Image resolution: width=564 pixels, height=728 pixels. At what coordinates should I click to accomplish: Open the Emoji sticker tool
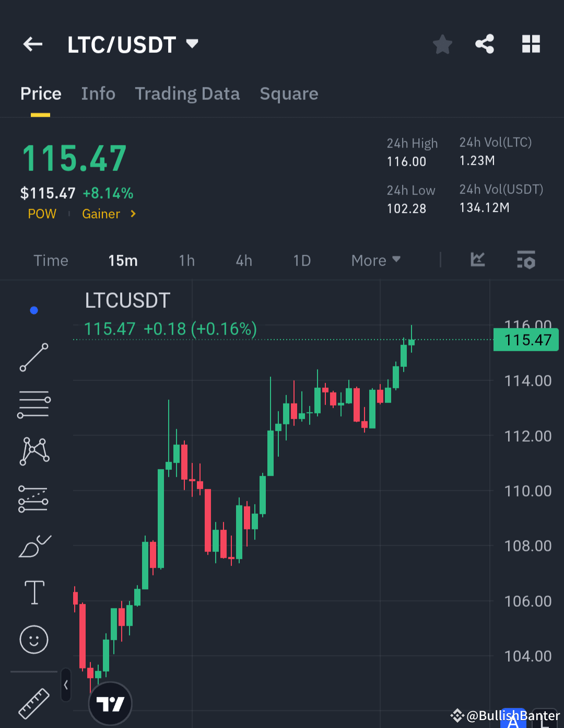[33, 639]
